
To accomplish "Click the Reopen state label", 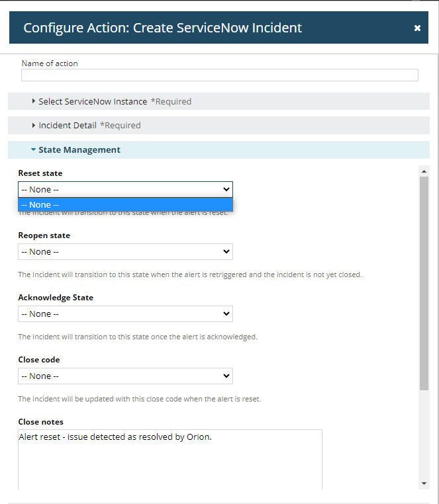I will click(x=44, y=235).
